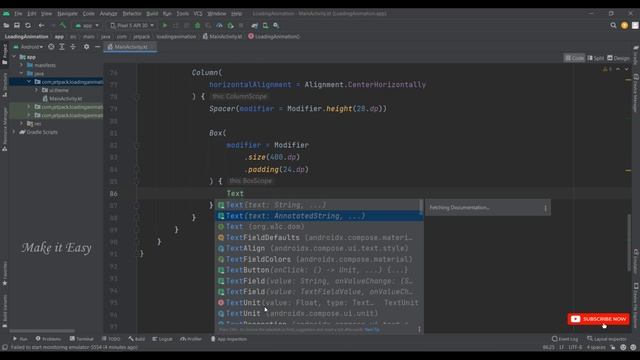Image resolution: width=640 pixels, height=360 pixels.
Task: Click the Subscribe Now button
Action: 598,319
